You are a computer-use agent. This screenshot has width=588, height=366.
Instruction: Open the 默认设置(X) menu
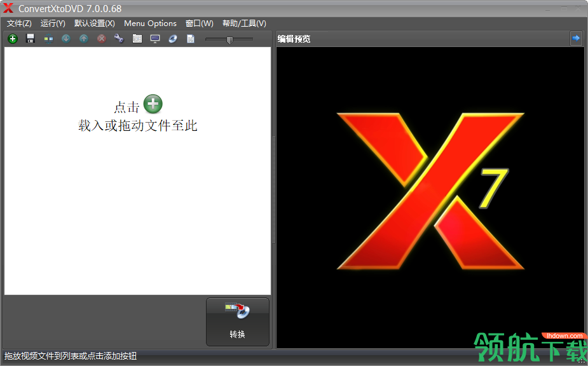(95, 24)
